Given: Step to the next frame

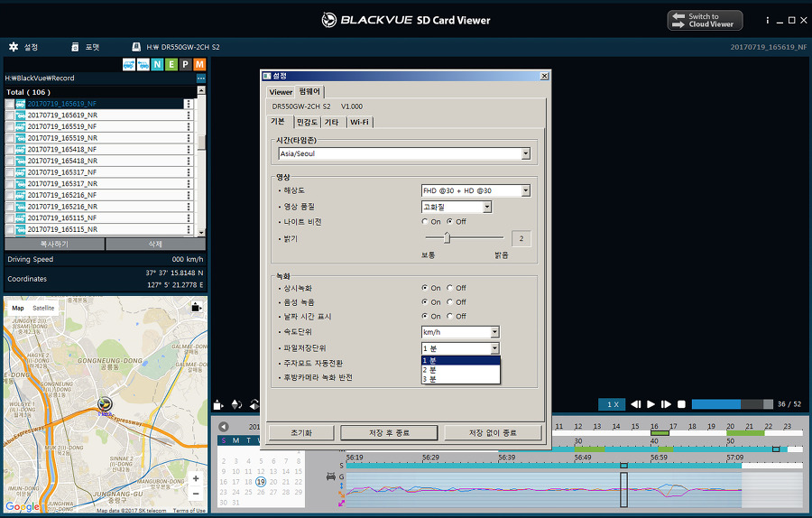Looking at the screenshot, I should point(667,404).
